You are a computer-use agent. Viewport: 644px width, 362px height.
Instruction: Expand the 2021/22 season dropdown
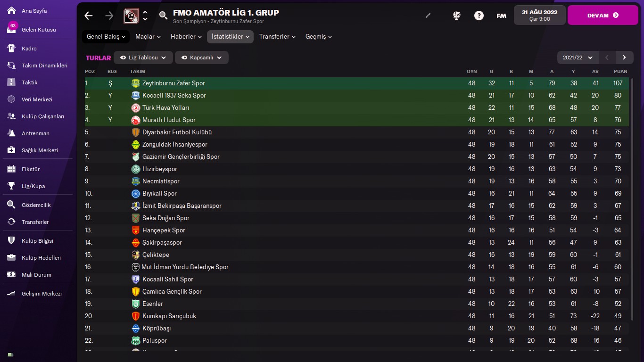tap(578, 58)
